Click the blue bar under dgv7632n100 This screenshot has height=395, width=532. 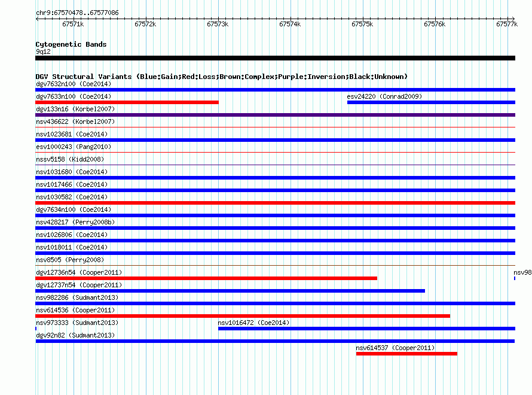point(275,90)
